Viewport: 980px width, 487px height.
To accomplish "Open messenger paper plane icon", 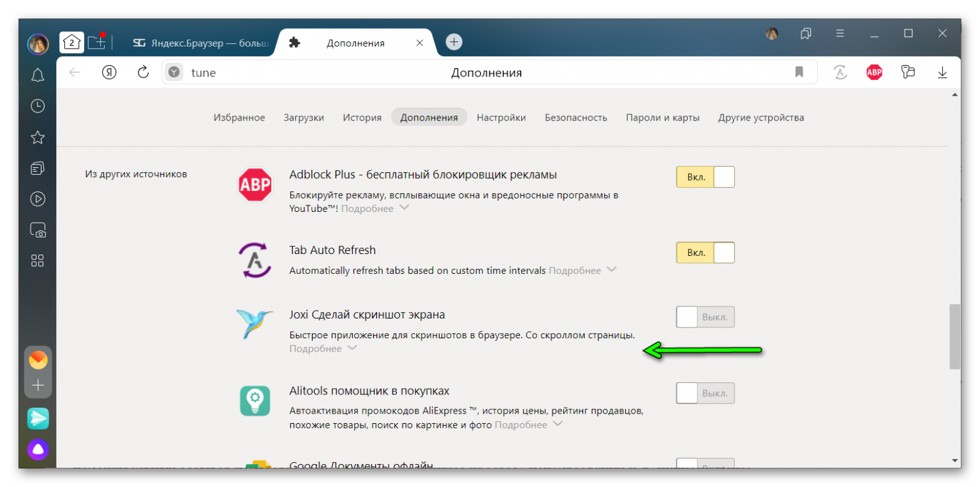I will [x=38, y=419].
